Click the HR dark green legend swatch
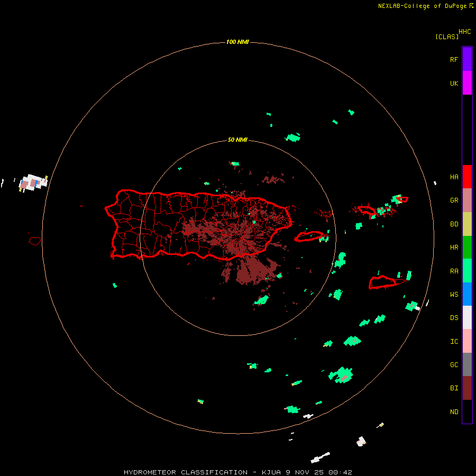 point(467,248)
